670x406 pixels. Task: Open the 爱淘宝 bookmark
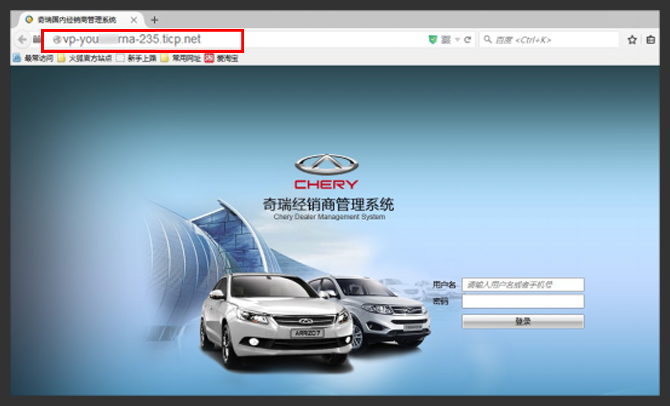(221, 58)
